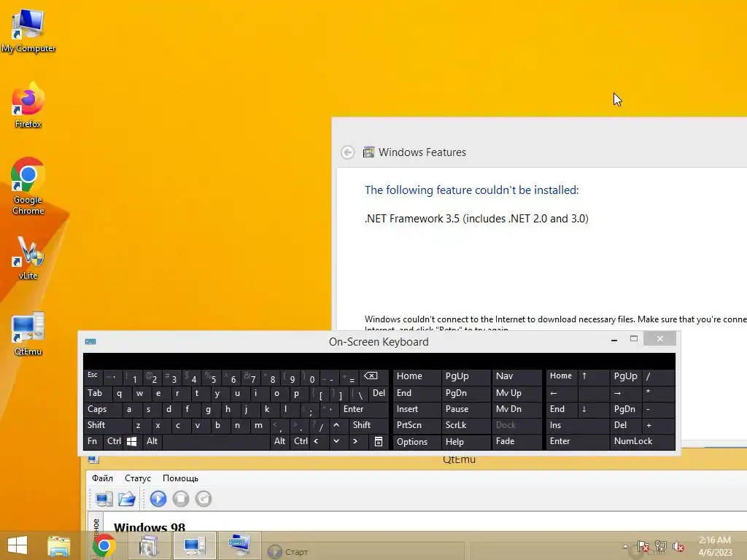Switch to Windows Features taskbar button
The width and height of the screenshot is (747, 560).
[x=149, y=546]
